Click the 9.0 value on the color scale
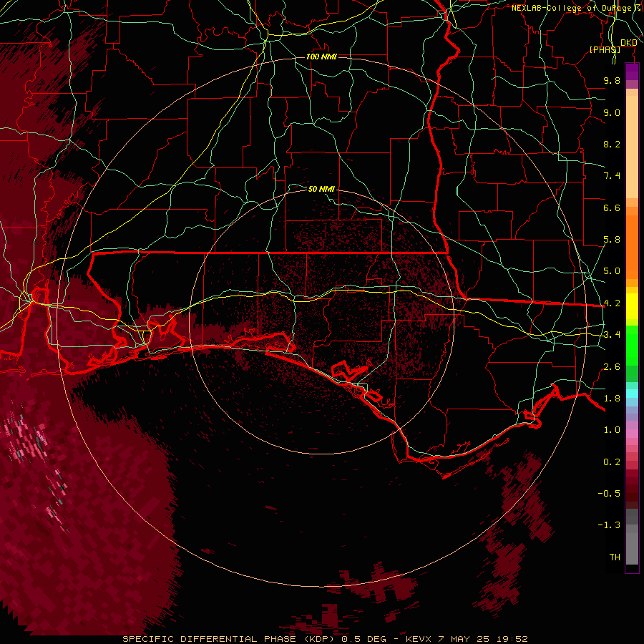This screenshot has width=644, height=644. click(612, 112)
